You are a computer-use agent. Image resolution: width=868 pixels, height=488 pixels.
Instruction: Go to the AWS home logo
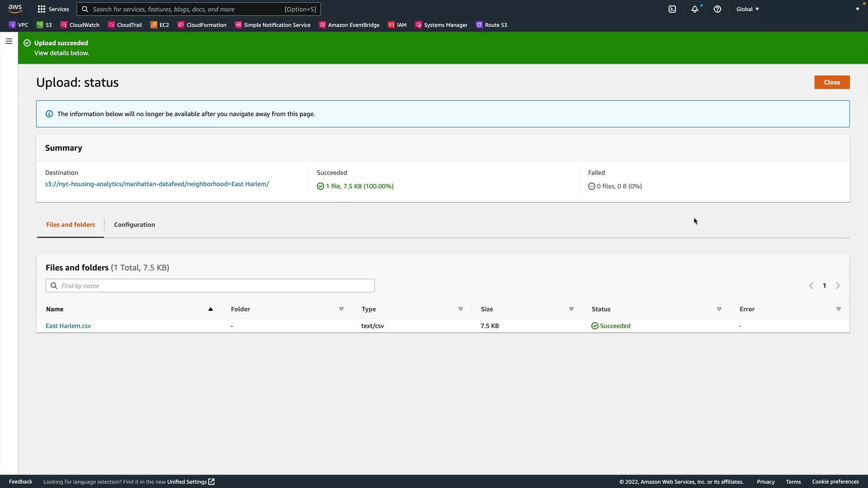click(x=15, y=9)
